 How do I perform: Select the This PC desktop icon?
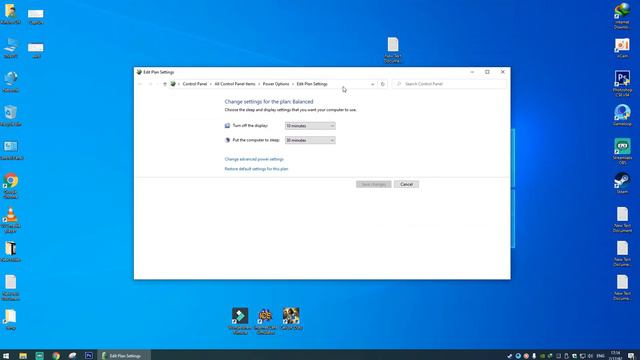(11, 48)
